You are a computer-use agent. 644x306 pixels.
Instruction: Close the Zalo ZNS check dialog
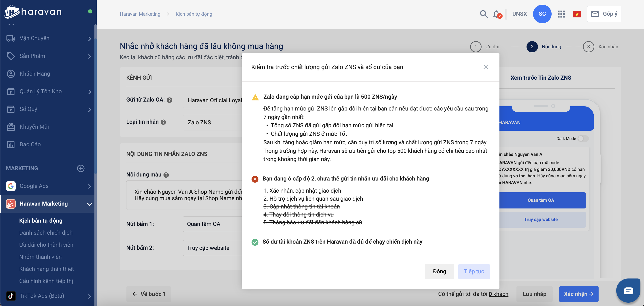(x=486, y=67)
